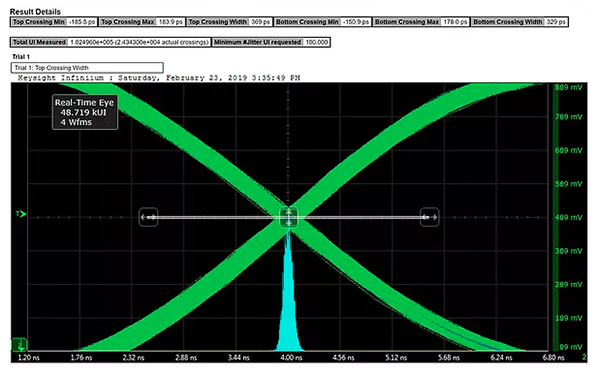Click the 4.00 ns time axis label
Image resolution: width=600 pixels, height=376 pixels.
(292, 358)
